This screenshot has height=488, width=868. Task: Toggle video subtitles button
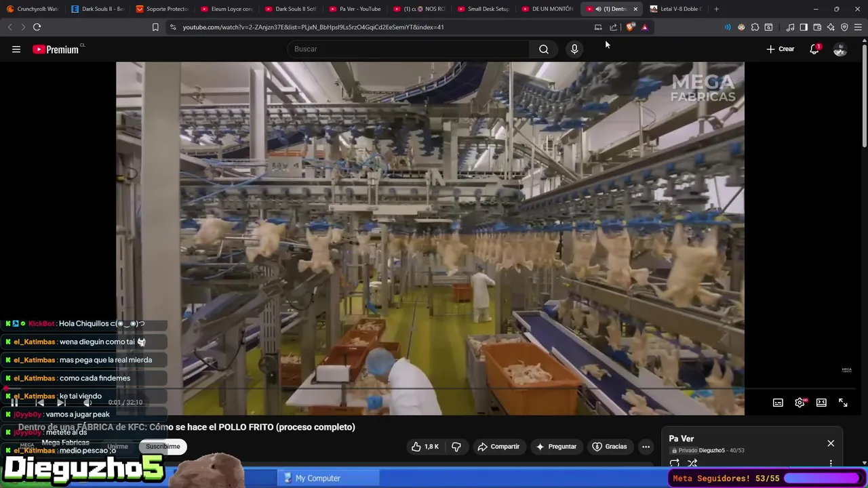(x=778, y=403)
